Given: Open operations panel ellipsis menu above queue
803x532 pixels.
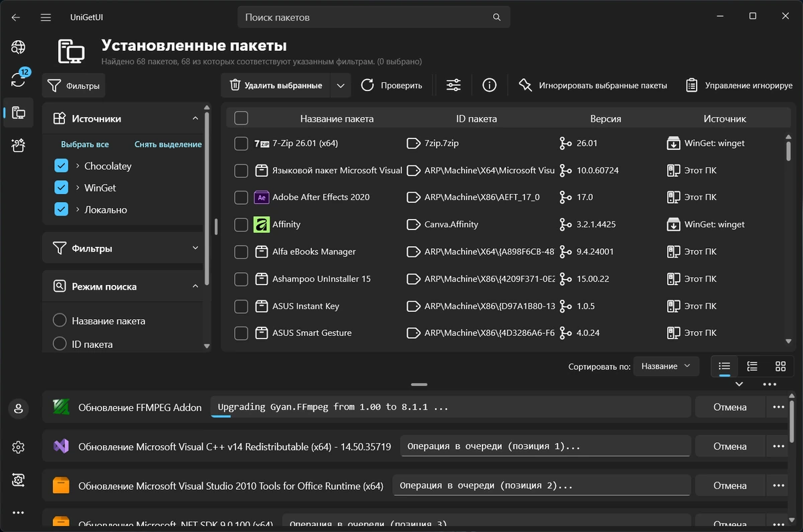Looking at the screenshot, I should 770,384.
